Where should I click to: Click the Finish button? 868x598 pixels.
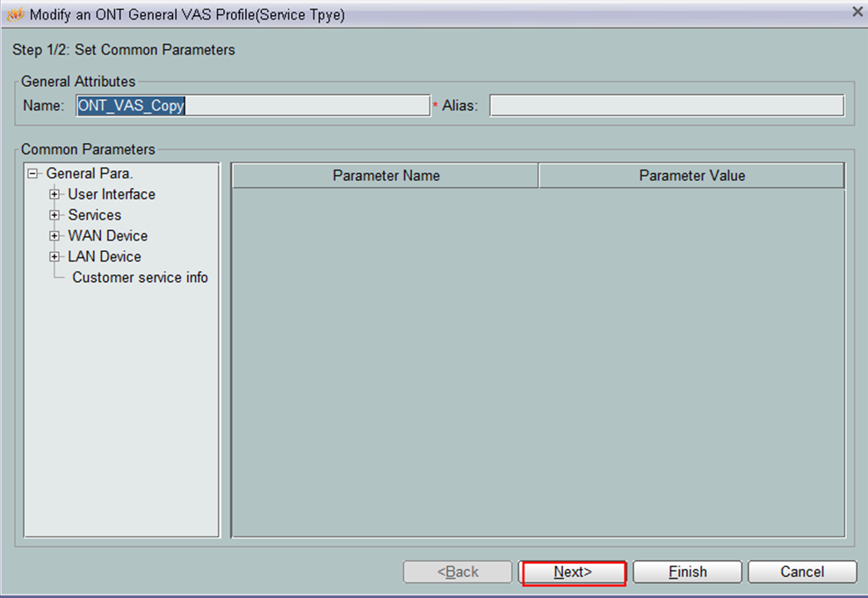coord(687,572)
